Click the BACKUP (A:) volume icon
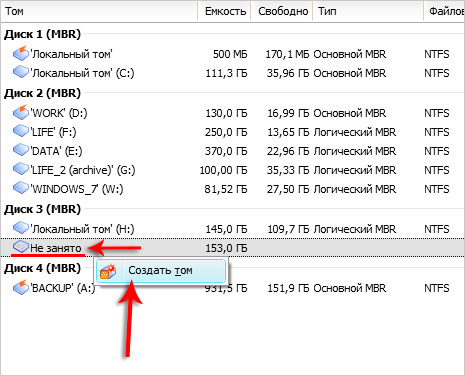 (21, 287)
